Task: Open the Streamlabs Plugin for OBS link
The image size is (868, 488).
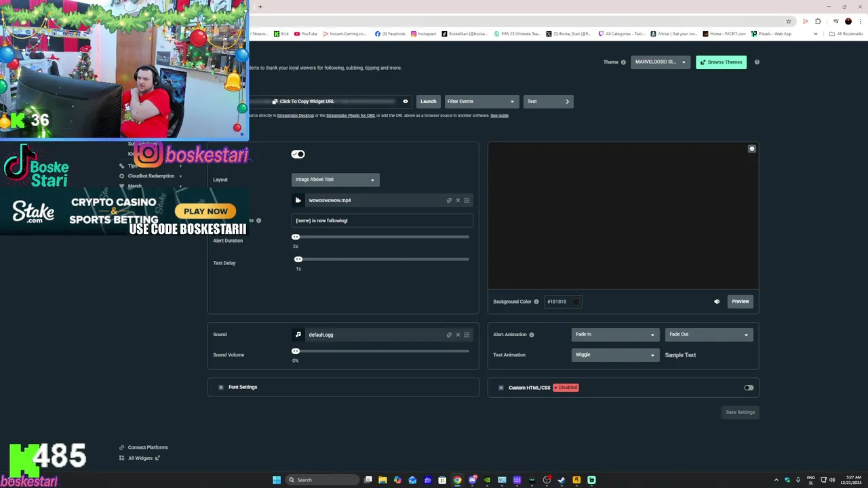Action: (350, 116)
